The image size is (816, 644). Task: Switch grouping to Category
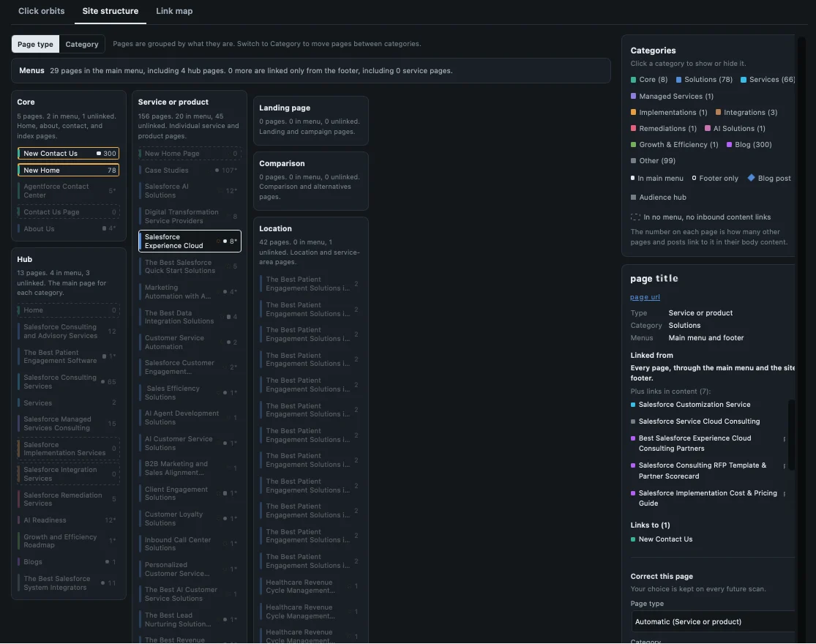coord(82,44)
